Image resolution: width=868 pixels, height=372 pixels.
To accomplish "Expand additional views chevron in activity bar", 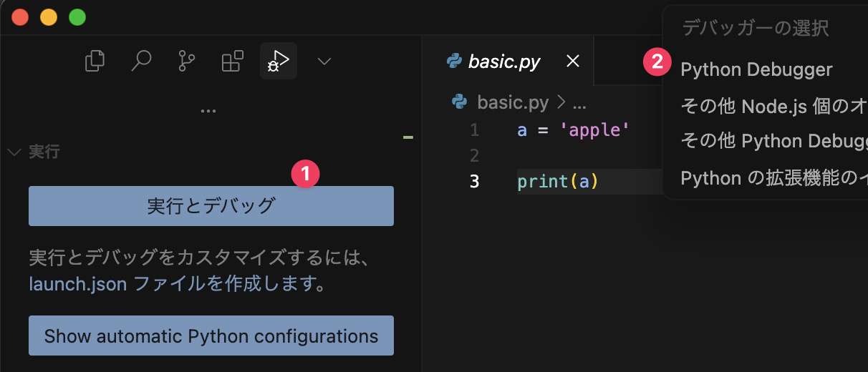I will (324, 62).
